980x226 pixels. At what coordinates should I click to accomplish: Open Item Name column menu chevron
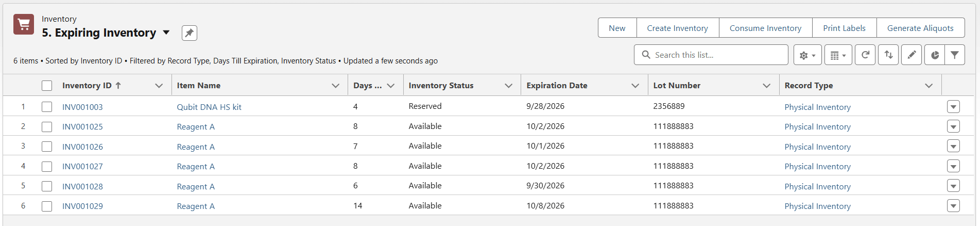point(336,86)
